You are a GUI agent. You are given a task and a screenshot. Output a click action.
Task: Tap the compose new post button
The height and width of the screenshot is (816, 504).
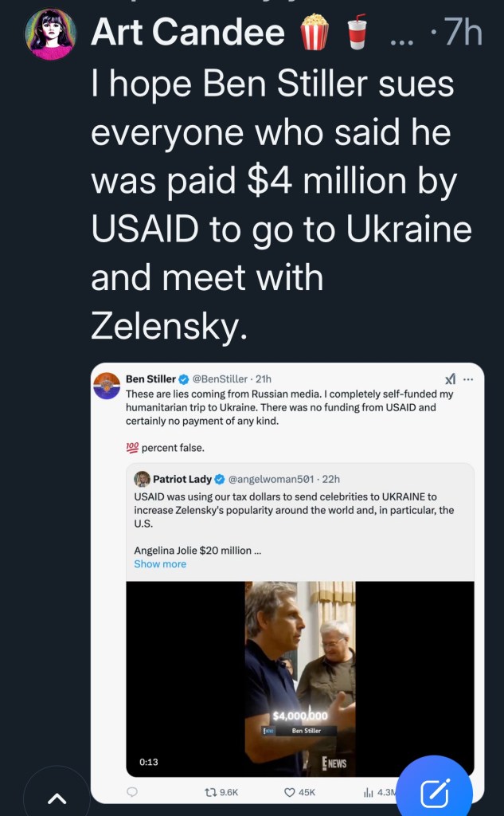(436, 791)
